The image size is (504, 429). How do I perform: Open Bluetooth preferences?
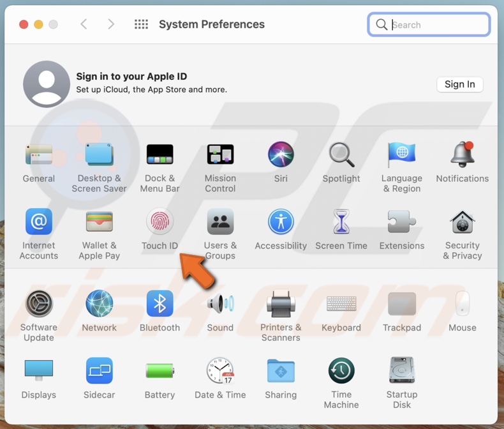(x=159, y=304)
